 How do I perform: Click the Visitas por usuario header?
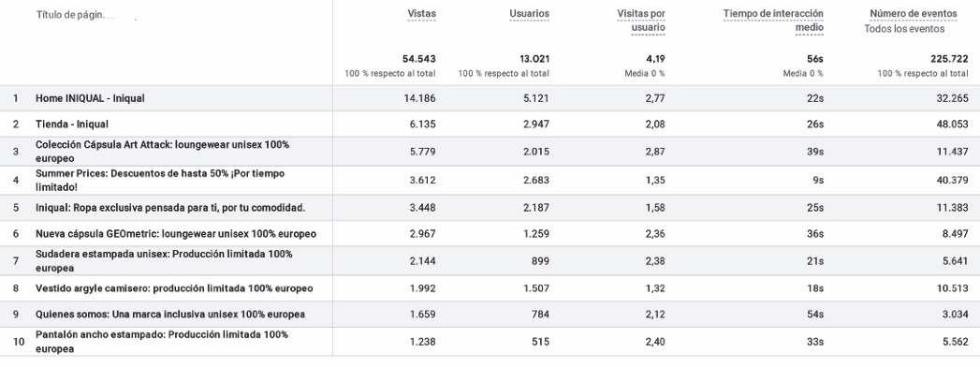point(640,21)
